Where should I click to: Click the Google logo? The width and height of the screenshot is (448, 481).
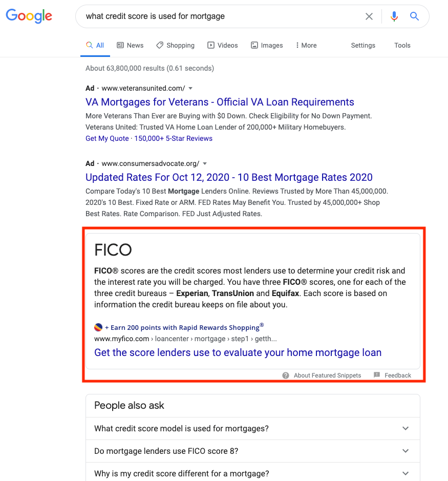point(29,16)
